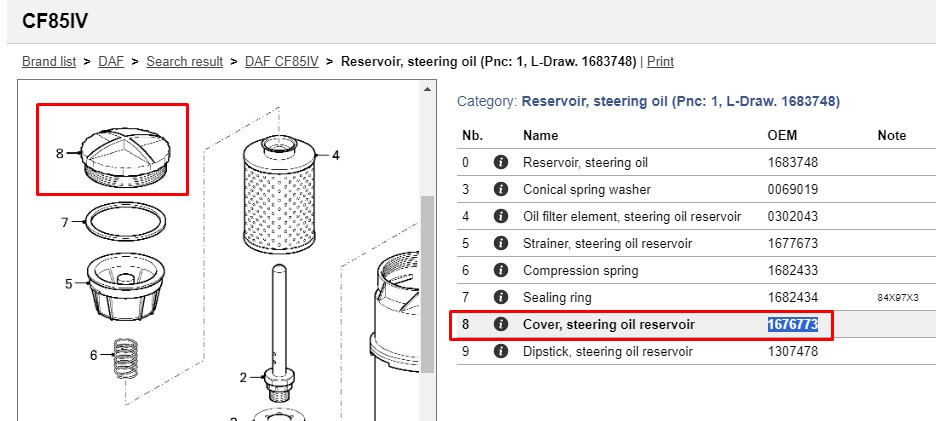Screen dimensions: 936x421
Task: Click OEM number 0302043
Action: [x=793, y=216]
